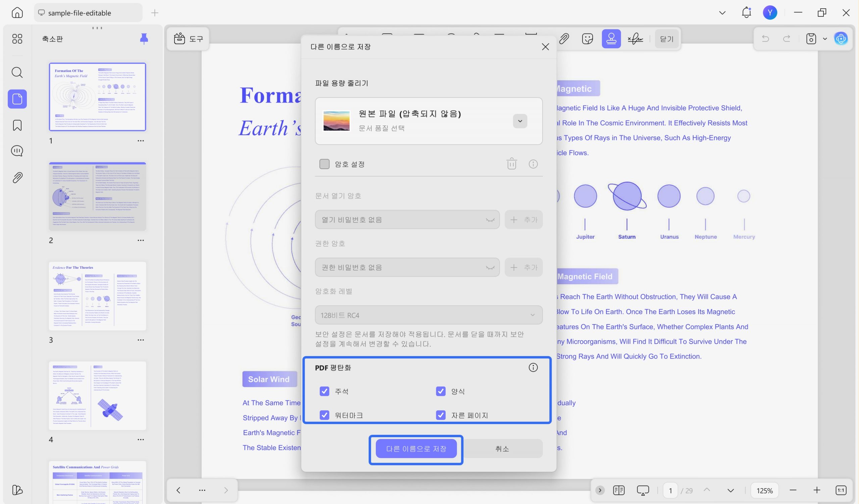The width and height of the screenshot is (859, 504).
Task: Click the previous arrow in bottom bar
Action: [178, 490]
